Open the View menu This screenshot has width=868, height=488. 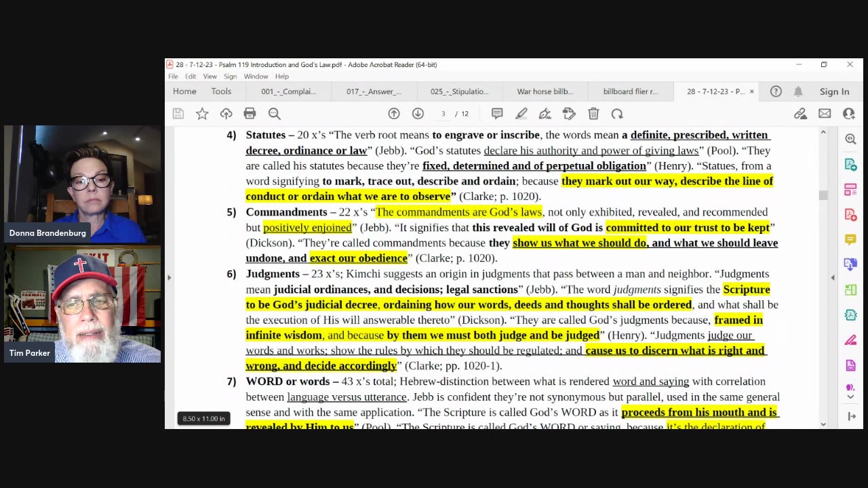210,77
